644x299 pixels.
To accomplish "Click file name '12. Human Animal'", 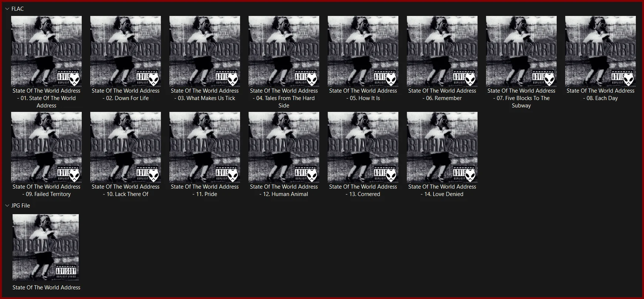I will [284, 190].
